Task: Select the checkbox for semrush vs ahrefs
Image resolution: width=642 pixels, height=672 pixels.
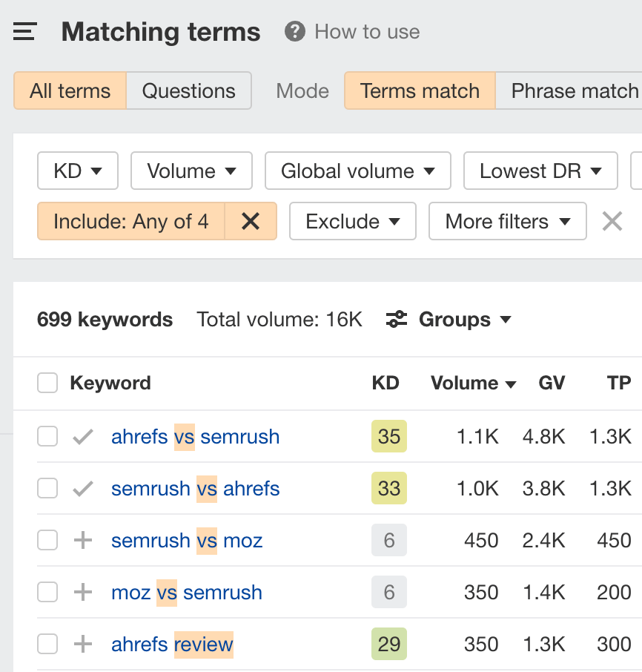Action: click(x=47, y=488)
